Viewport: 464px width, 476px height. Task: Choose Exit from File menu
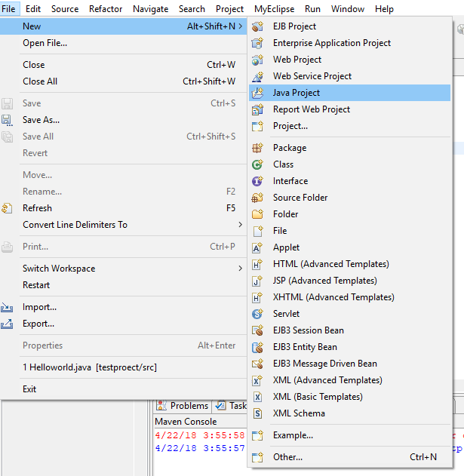(123, 389)
